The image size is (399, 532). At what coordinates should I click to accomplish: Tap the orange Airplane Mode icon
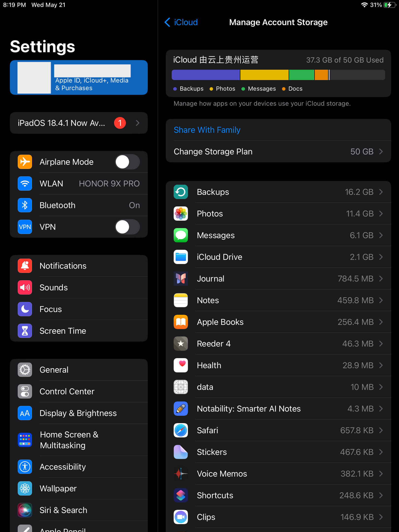[25, 162]
